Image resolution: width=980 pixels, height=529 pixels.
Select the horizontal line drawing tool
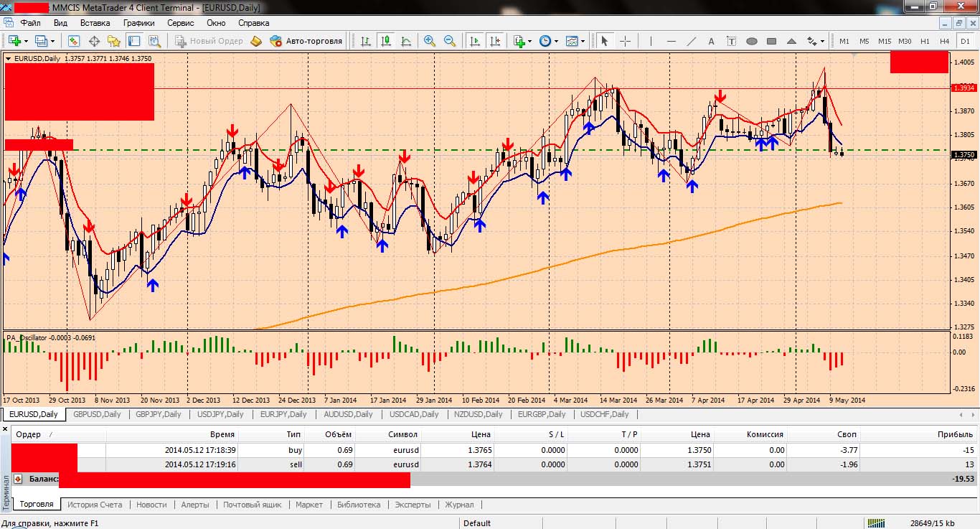pyautogui.click(x=672, y=41)
